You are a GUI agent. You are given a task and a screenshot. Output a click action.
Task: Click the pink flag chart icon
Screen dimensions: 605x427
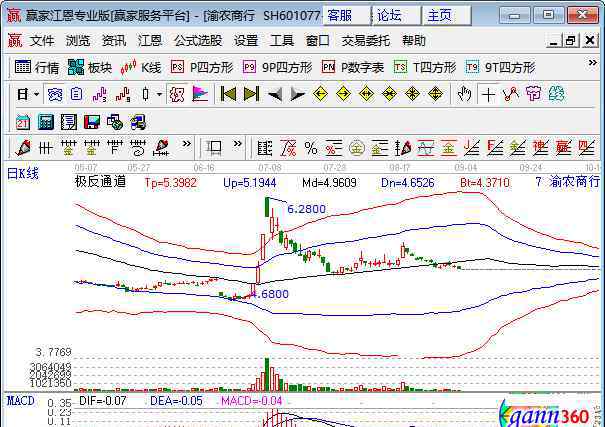[200, 94]
